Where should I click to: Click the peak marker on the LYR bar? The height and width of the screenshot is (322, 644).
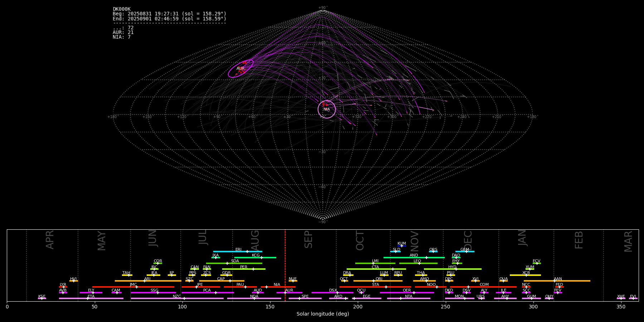pyautogui.click(x=64, y=287)
